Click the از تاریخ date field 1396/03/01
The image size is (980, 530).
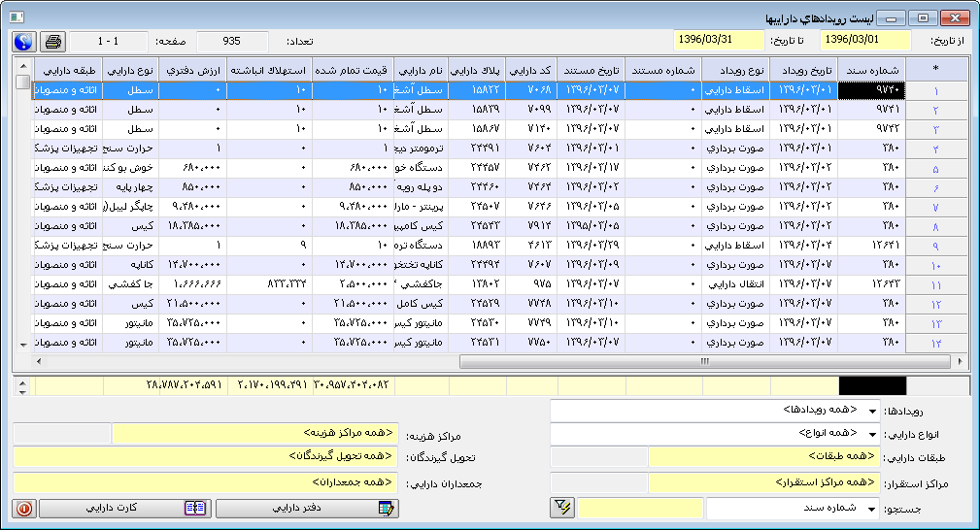click(866, 40)
